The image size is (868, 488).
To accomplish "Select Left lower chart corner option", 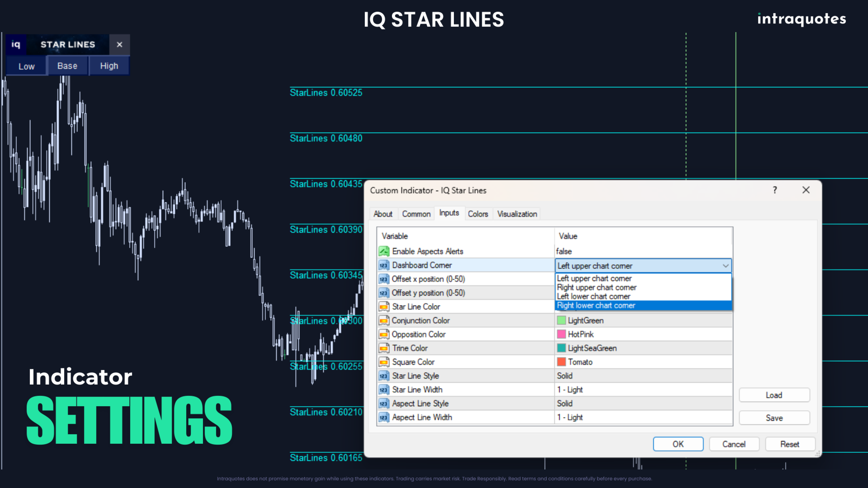I will coord(643,296).
